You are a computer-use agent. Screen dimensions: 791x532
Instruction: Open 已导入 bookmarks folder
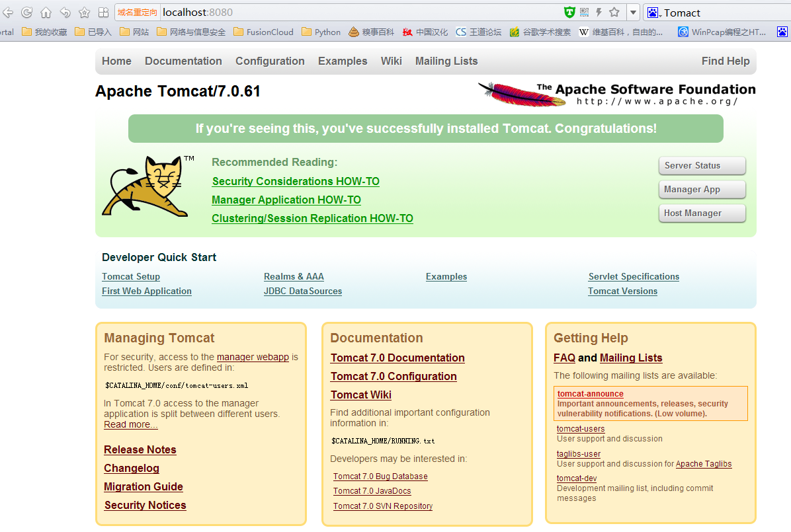pos(93,32)
